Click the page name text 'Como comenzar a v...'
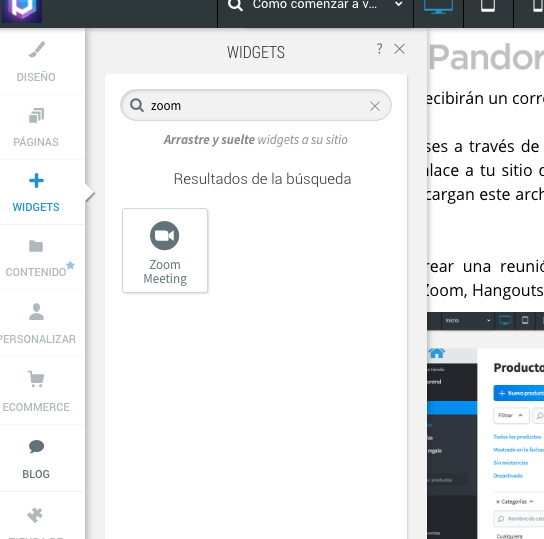 (x=315, y=5)
